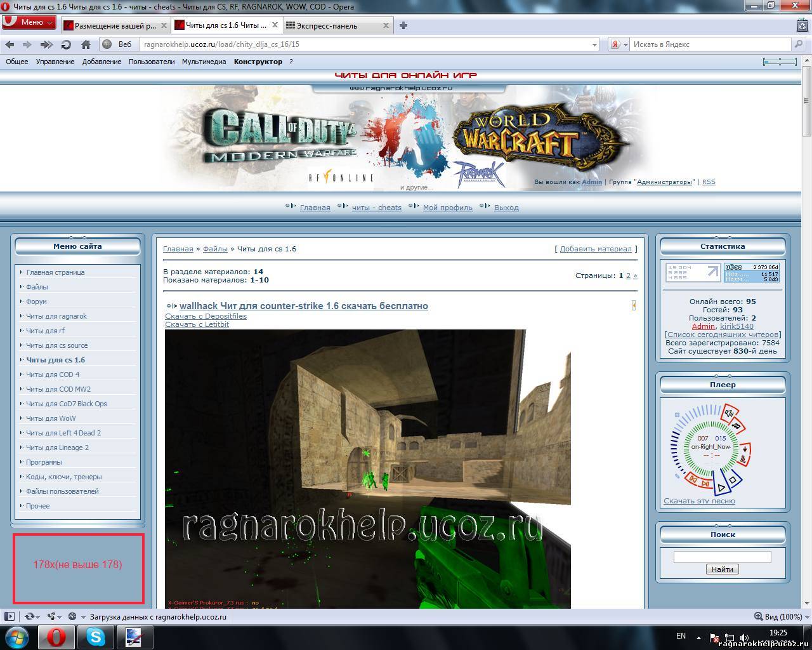Expand the address bar history dropdown

pos(594,44)
